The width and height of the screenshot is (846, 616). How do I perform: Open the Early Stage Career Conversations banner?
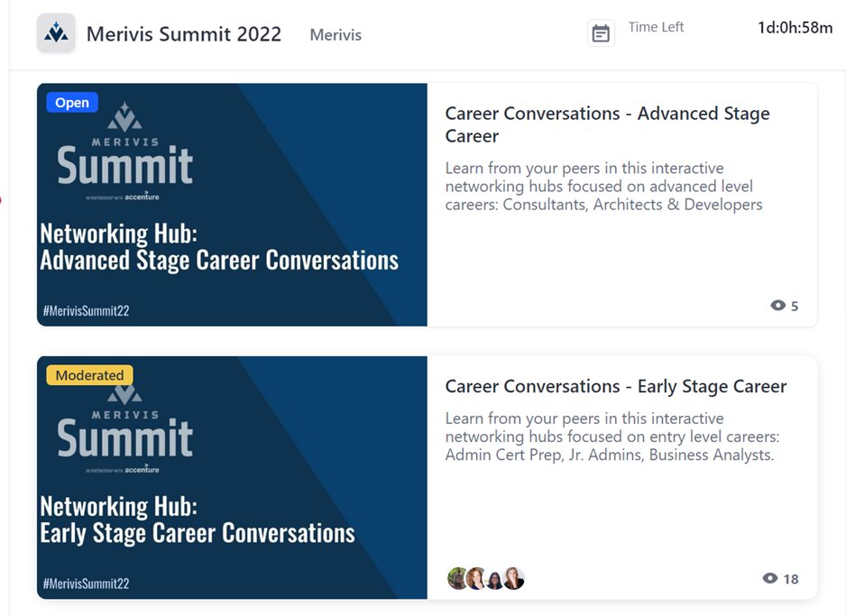[232, 477]
